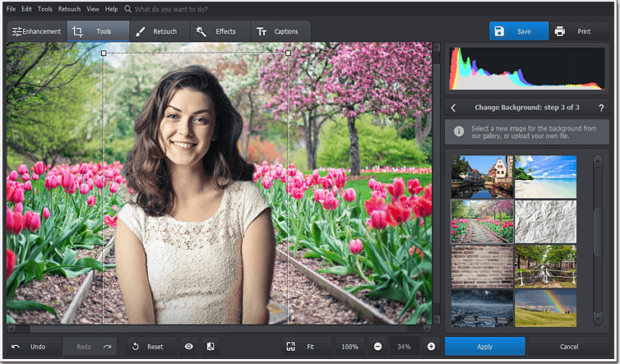620x364 pixels.
Task: Select the tropical beach background thumbnail
Action: tap(545, 177)
